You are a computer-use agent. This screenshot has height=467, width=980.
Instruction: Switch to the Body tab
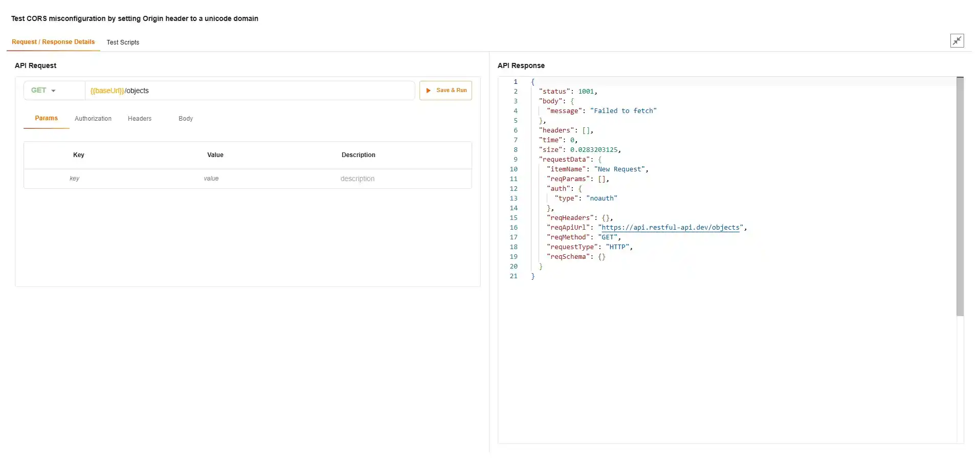point(186,119)
